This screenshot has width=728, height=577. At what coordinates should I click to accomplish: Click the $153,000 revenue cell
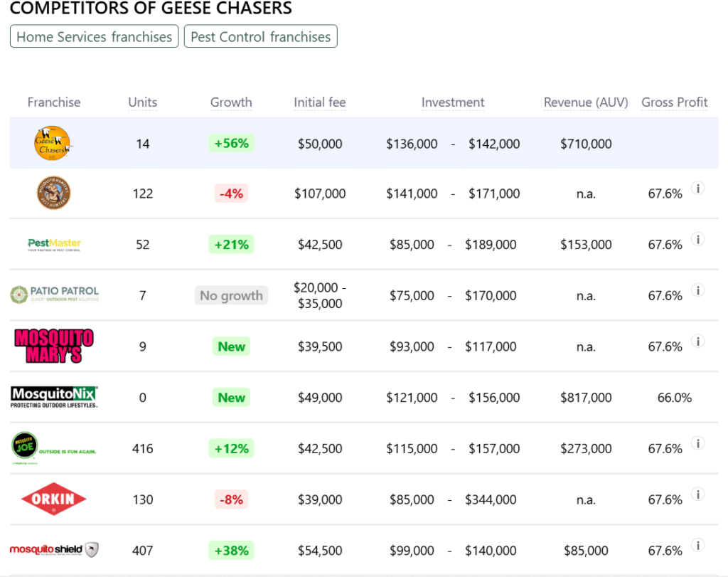coord(586,244)
